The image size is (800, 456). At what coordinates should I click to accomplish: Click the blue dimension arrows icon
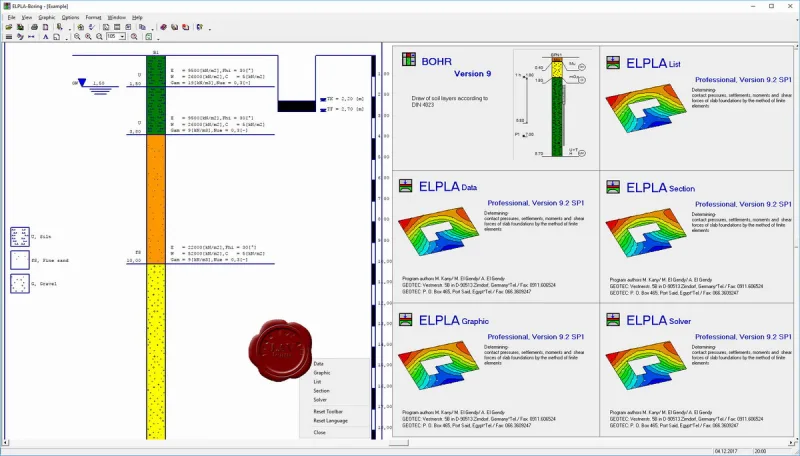point(31,37)
